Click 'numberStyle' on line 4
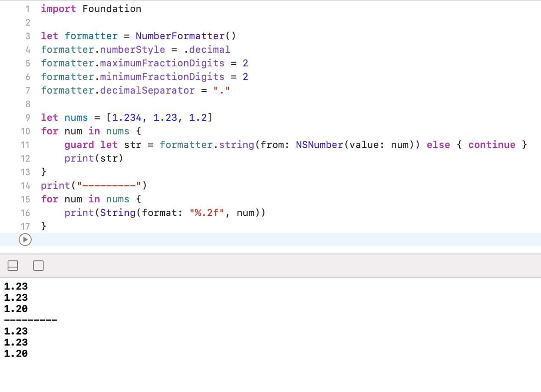This screenshot has width=541, height=392. point(133,49)
